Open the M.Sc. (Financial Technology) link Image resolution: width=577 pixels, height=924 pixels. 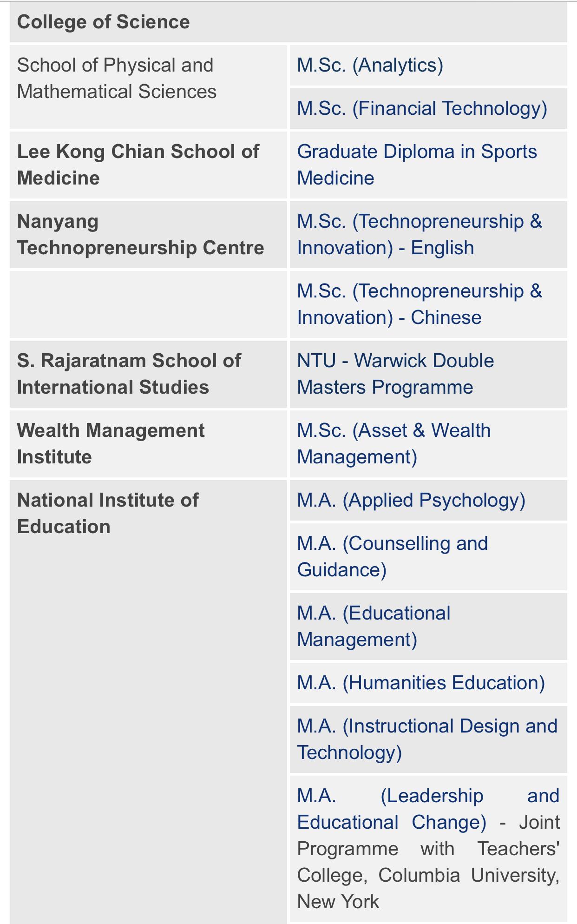point(422,109)
